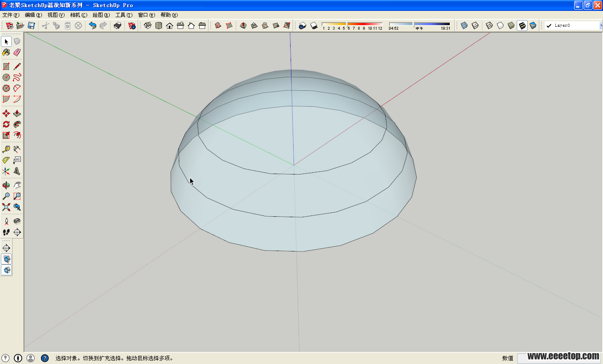Toggle shadows display on or off
This screenshot has width=603, height=364.
coord(314,26)
